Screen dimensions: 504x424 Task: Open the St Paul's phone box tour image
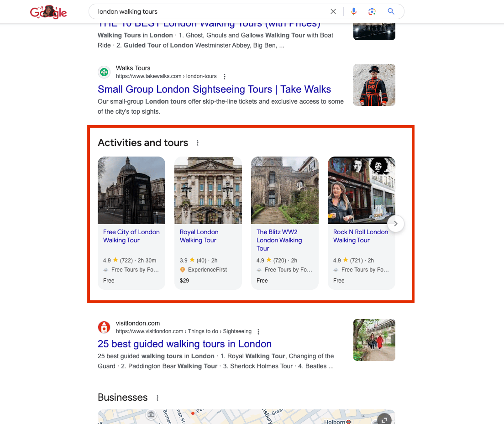click(x=131, y=190)
